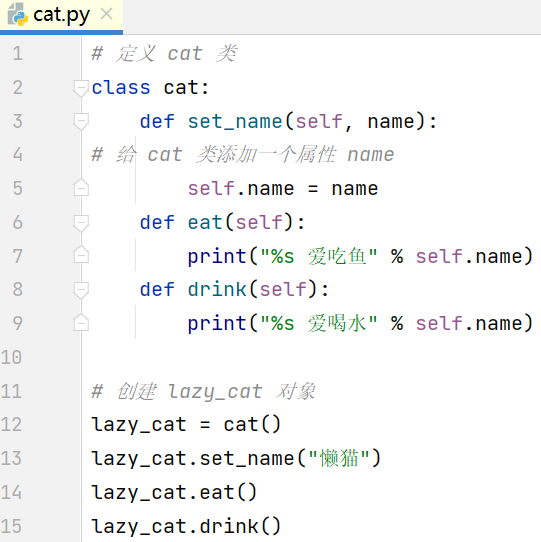
Task: Toggle fold end marker on line 5
Action: point(81,188)
